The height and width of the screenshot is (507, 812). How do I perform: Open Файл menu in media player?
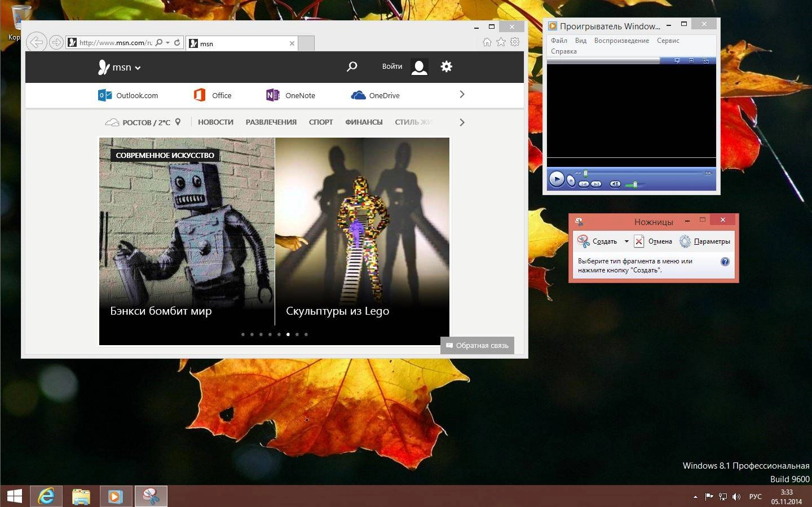[x=559, y=41]
